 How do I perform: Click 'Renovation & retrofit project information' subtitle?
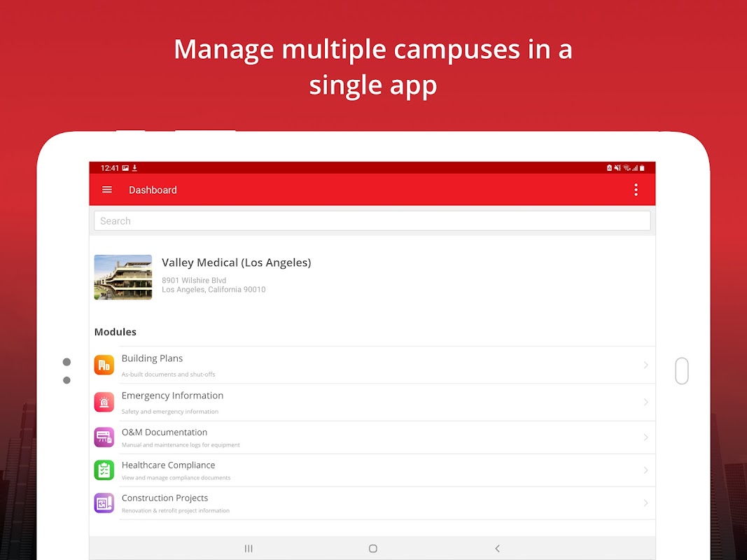(x=175, y=510)
